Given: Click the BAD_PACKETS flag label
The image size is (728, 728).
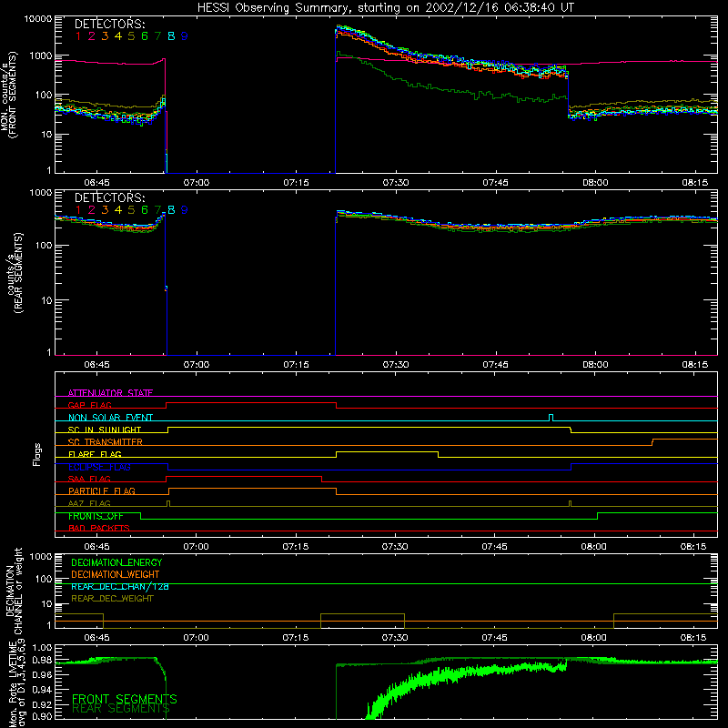Looking at the screenshot, I should pos(99,528).
